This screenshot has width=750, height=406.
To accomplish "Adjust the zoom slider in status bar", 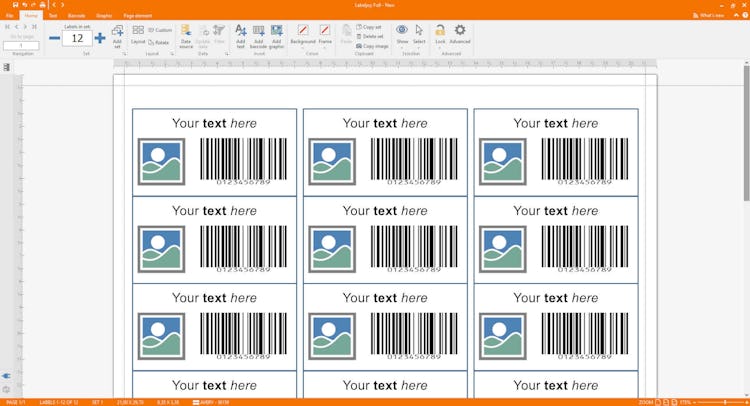I will [725, 402].
